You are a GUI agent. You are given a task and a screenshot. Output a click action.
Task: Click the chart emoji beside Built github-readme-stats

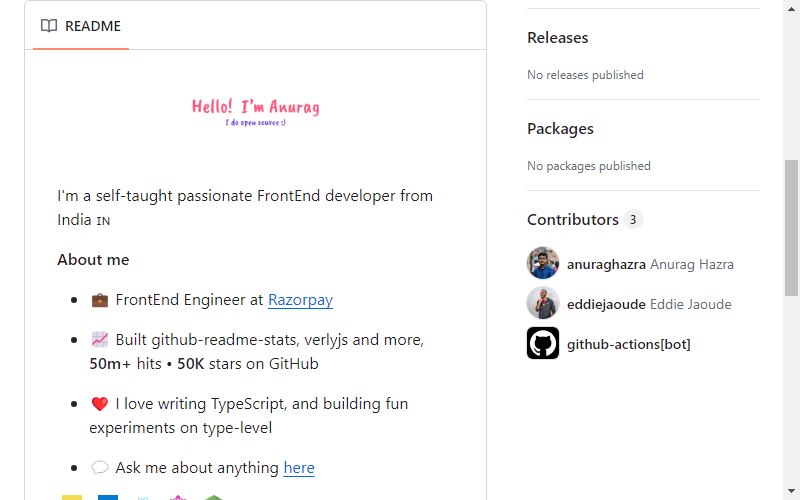99,340
